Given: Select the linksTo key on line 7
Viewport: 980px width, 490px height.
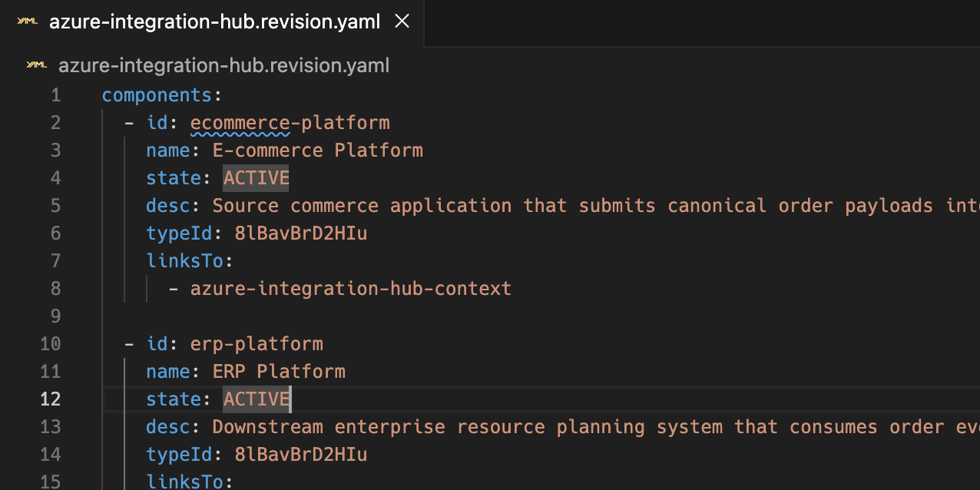Looking at the screenshot, I should tap(184, 260).
